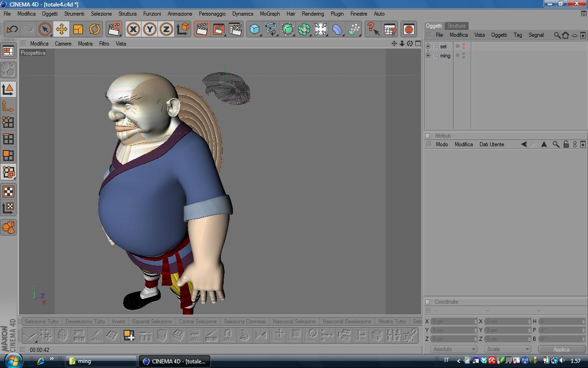The image size is (588, 368).
Task: Click Inverti command
Action: click(x=119, y=322)
